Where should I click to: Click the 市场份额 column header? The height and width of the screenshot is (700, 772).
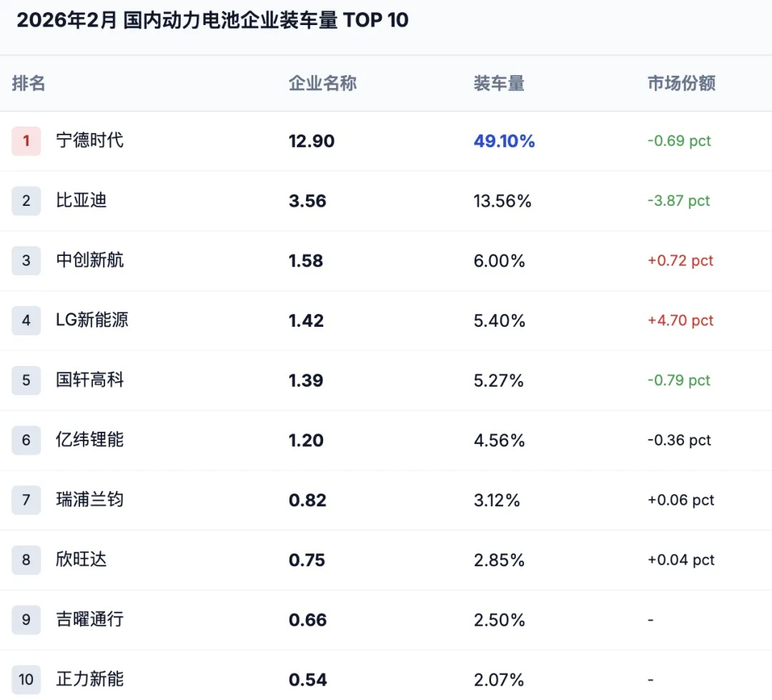pos(681,84)
